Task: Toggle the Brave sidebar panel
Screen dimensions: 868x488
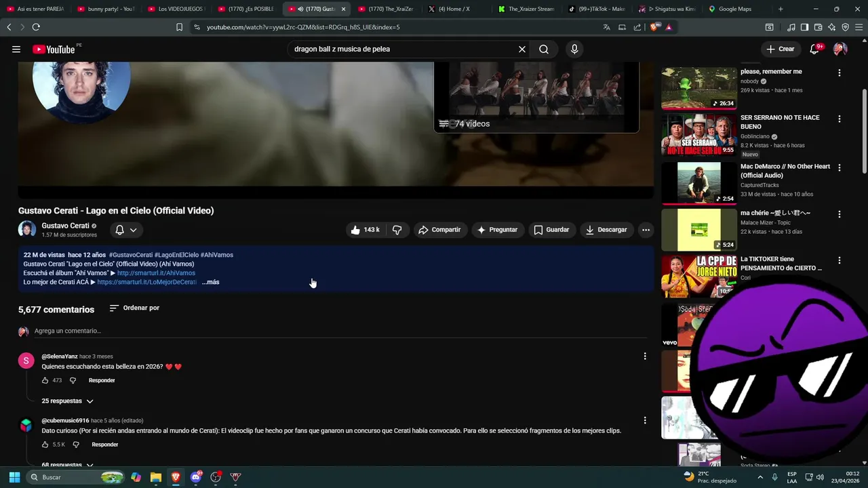Action: click(x=804, y=27)
